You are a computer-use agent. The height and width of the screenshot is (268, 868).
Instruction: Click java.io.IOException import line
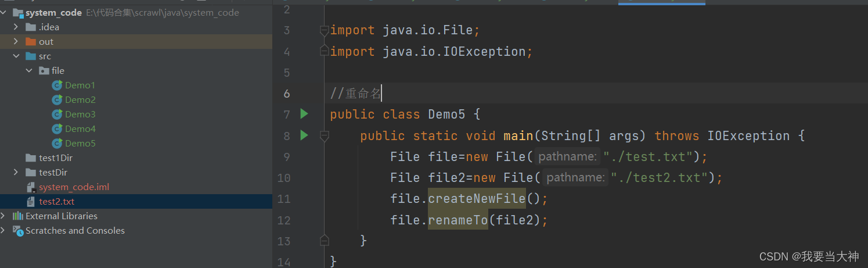[x=431, y=51]
